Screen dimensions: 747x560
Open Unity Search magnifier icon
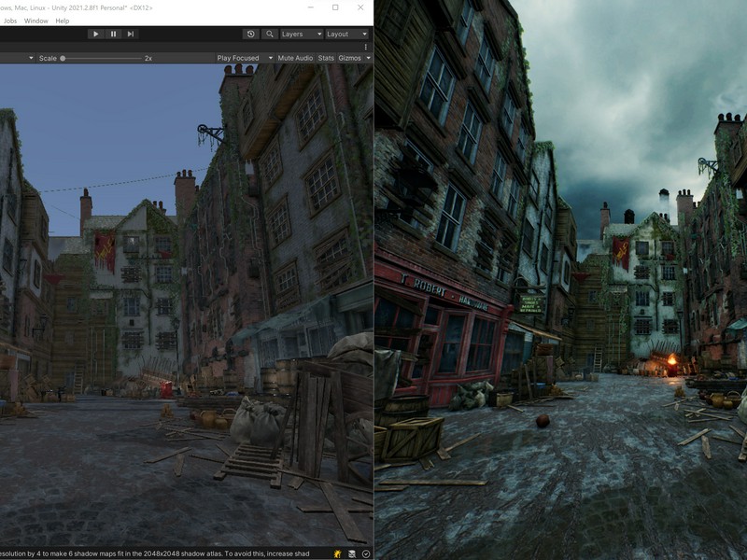(x=269, y=34)
